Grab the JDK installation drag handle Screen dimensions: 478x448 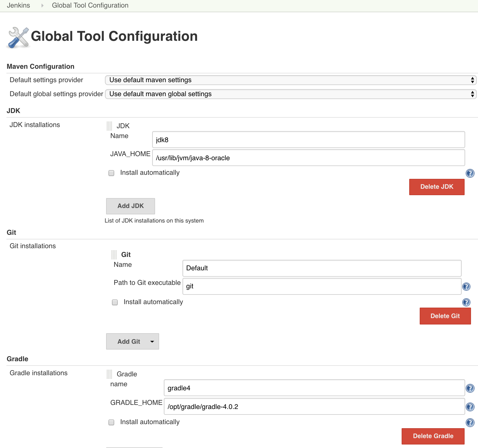109,126
